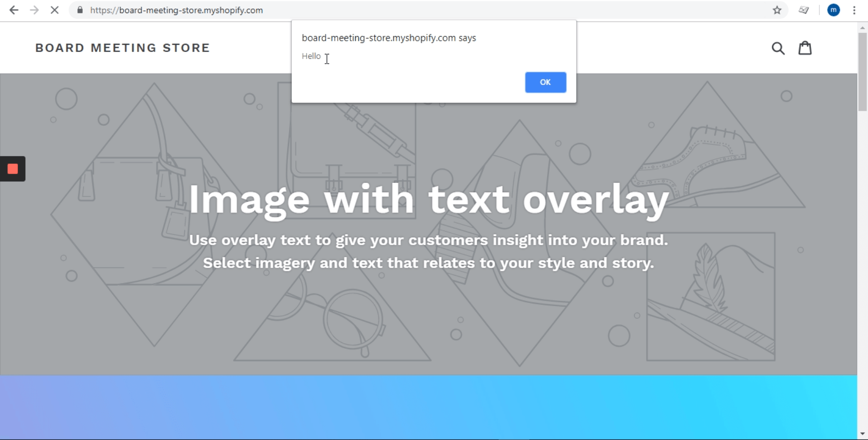868x440 pixels.
Task: Stop page loading with the X icon
Action: [55, 10]
